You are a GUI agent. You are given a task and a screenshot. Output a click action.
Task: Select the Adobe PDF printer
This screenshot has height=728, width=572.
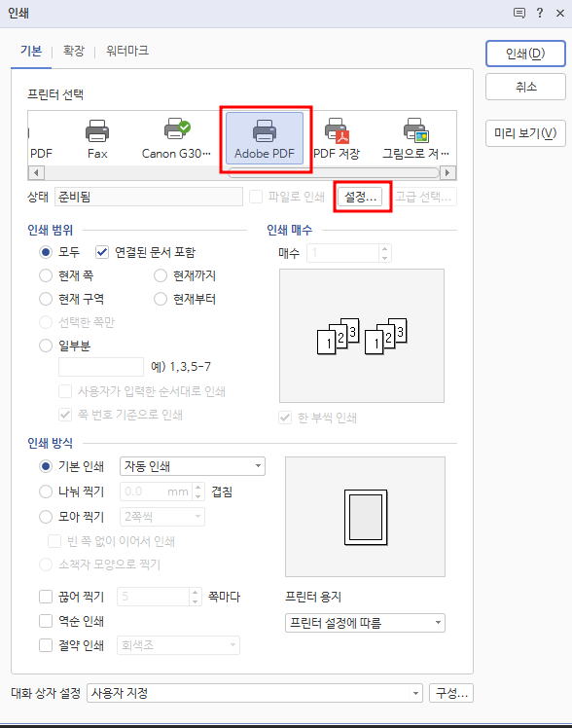[265, 138]
